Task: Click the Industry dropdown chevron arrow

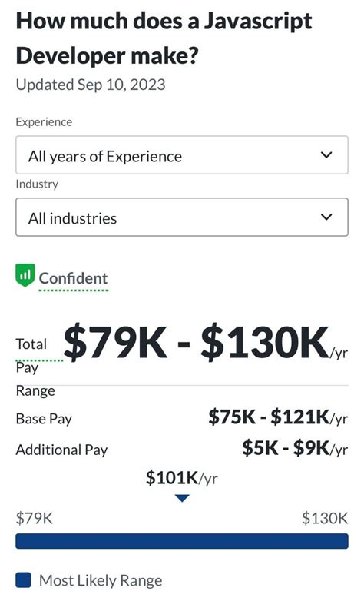Action: (326, 217)
